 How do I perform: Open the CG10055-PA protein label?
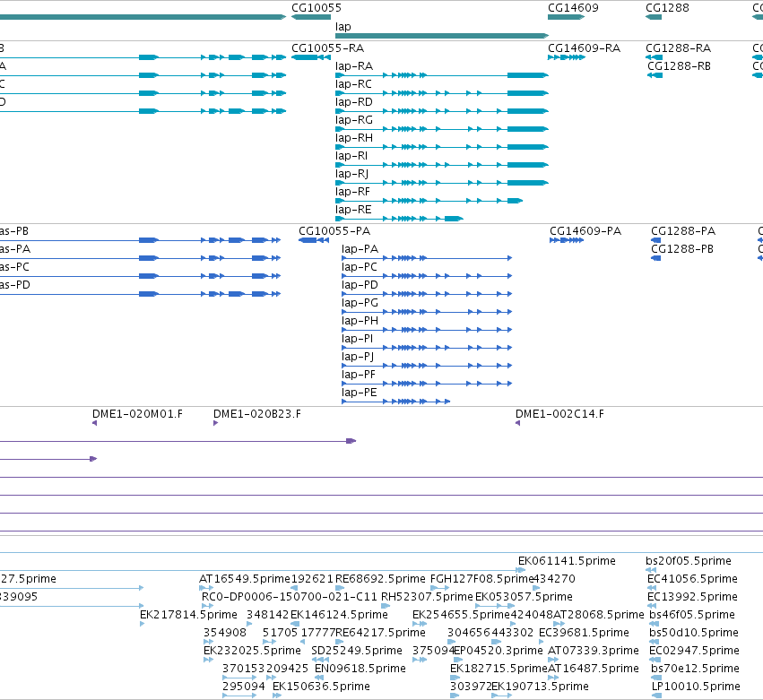pos(334,231)
